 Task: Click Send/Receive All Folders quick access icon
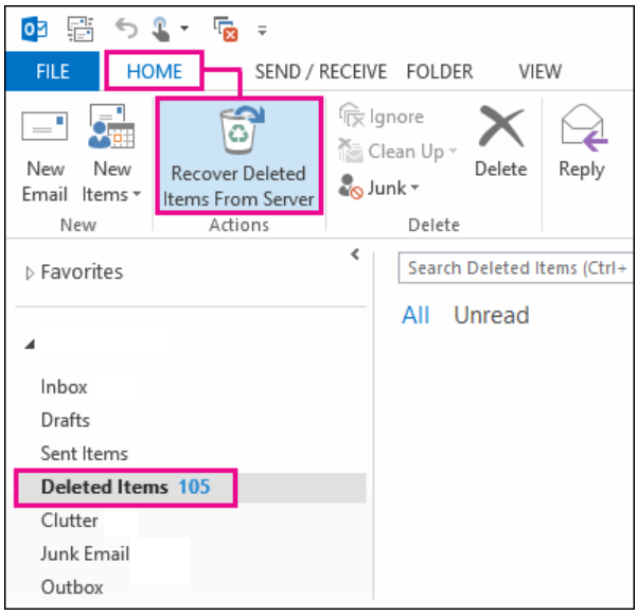[80, 29]
